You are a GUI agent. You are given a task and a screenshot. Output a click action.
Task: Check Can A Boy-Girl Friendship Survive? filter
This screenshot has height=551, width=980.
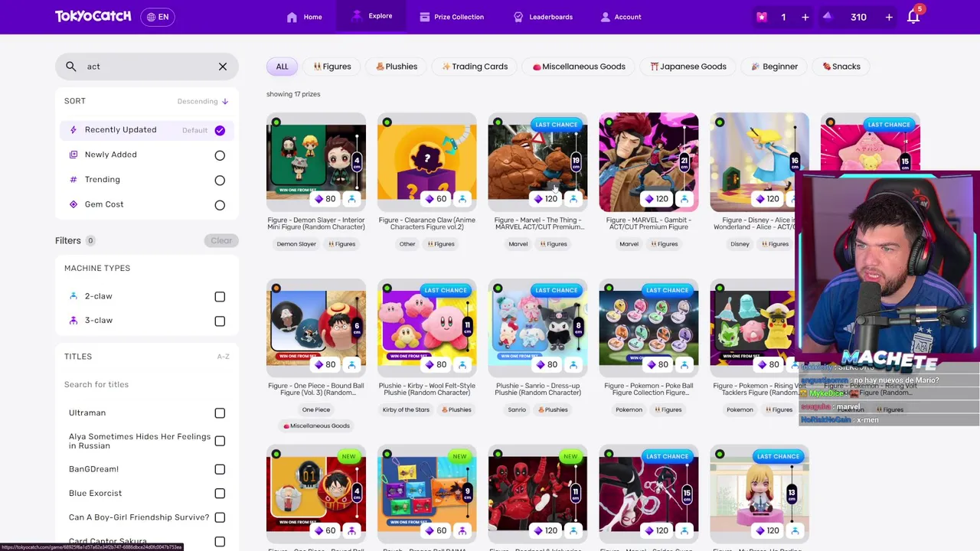220,517
